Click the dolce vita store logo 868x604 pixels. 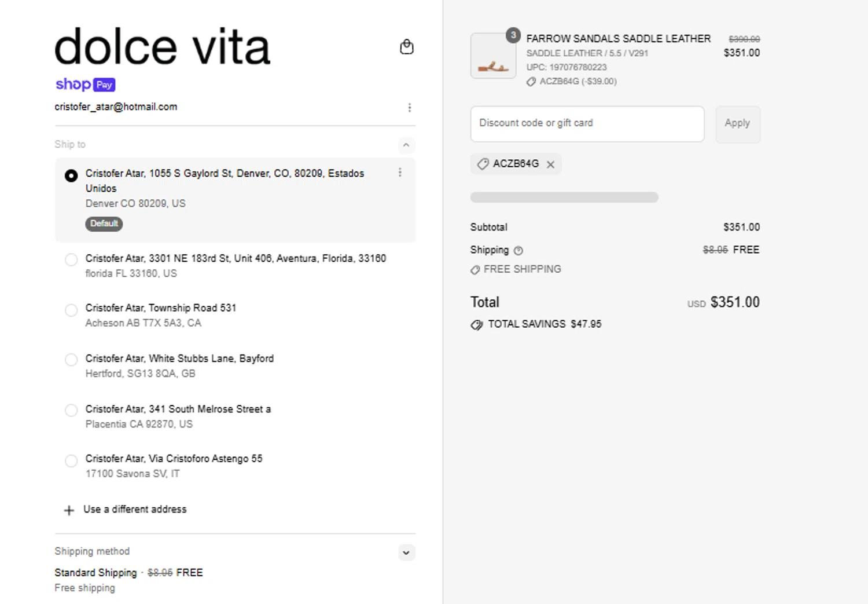pos(163,47)
